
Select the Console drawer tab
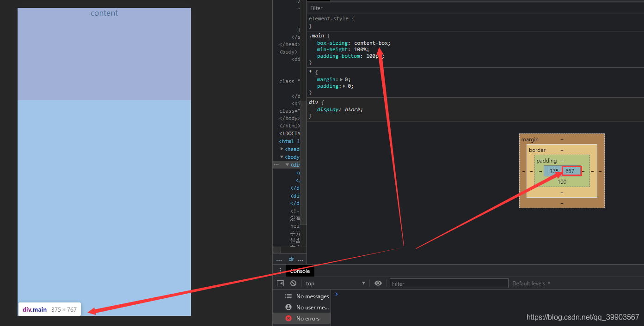[300, 271]
